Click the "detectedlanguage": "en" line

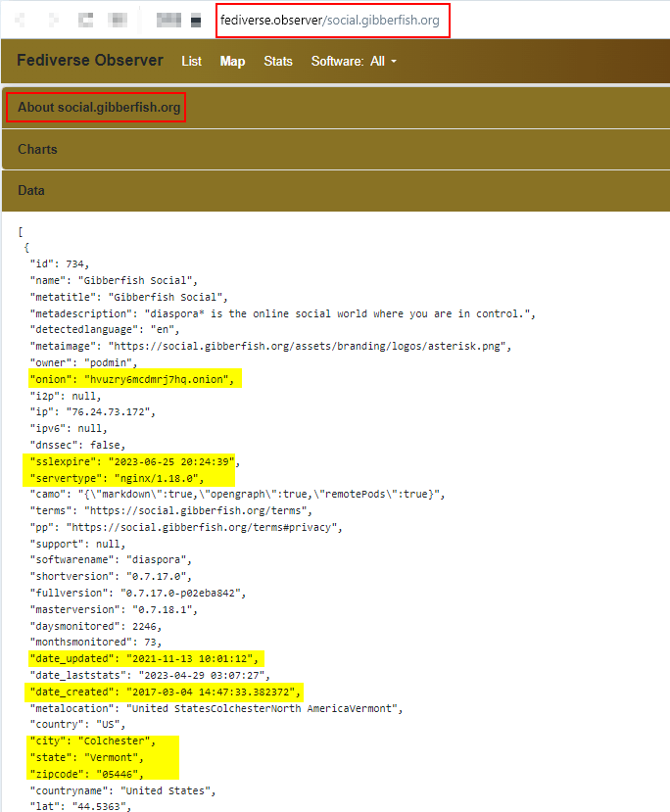tap(105, 330)
